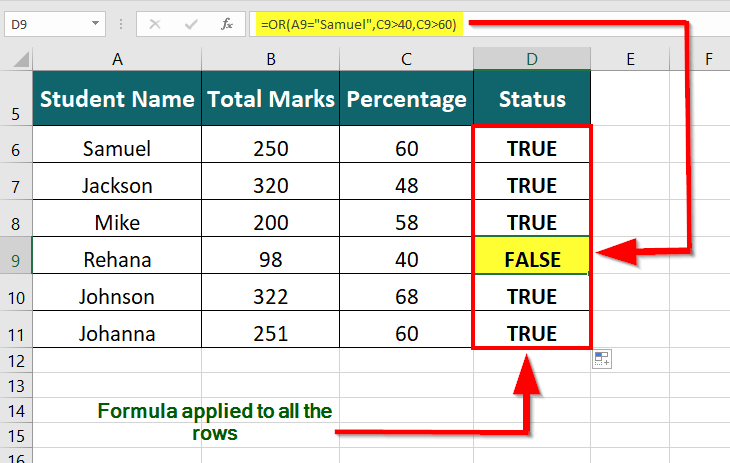Select the cell containing Johanna
Screen dimensions: 730x463
coord(117,329)
